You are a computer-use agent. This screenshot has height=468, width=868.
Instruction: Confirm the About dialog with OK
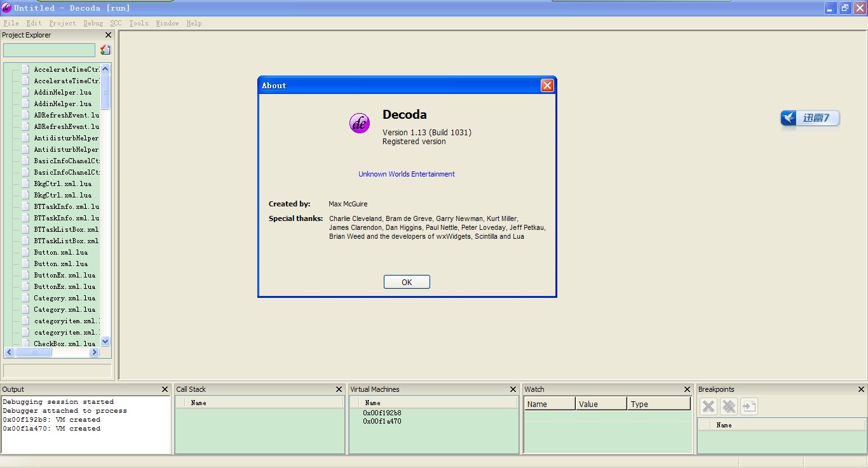407,282
